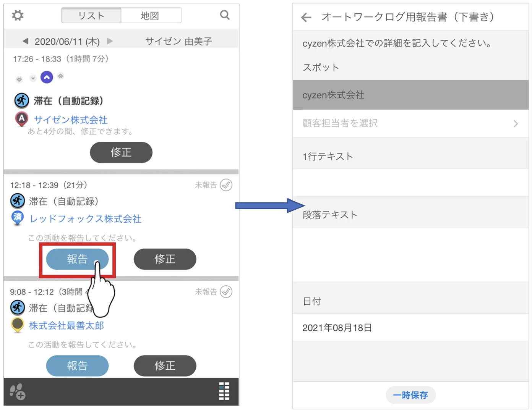Click double-up chevron icon
The image size is (532, 414).
[x=60, y=76]
